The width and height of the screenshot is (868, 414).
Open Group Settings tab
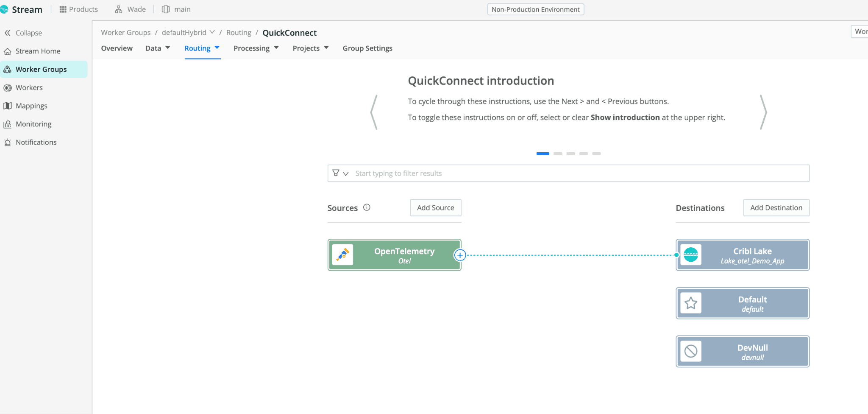point(367,48)
